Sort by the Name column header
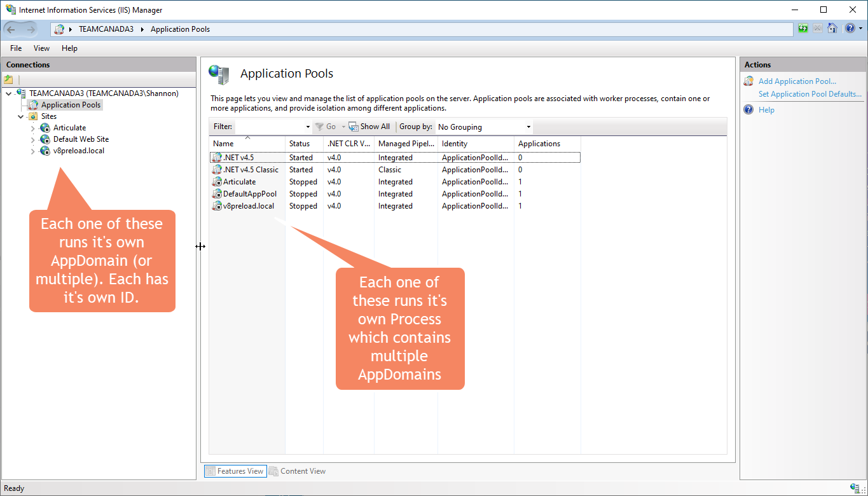Image resolution: width=868 pixels, height=496 pixels. click(247, 144)
